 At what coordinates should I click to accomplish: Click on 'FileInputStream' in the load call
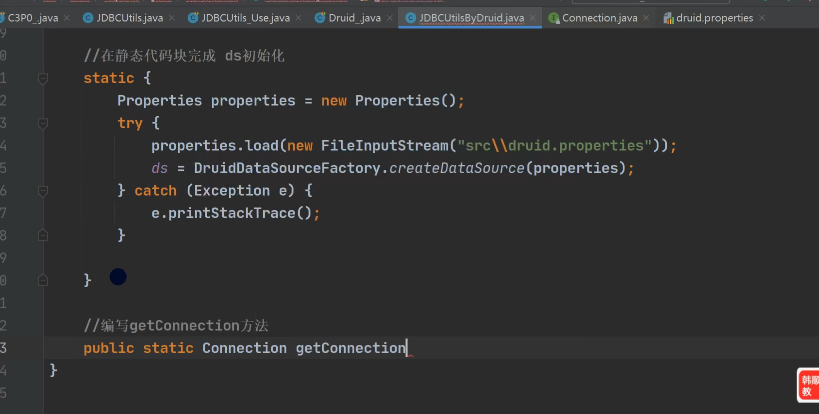(x=384, y=146)
